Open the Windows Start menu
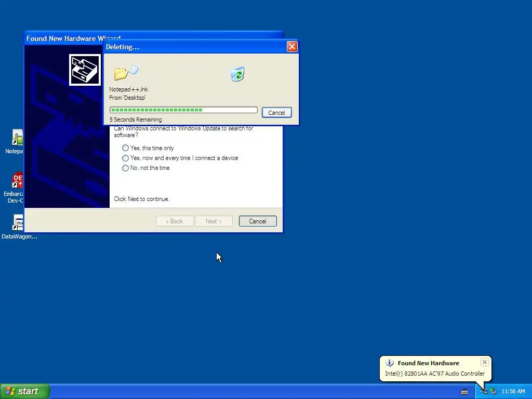The width and height of the screenshot is (532, 399). point(25,391)
